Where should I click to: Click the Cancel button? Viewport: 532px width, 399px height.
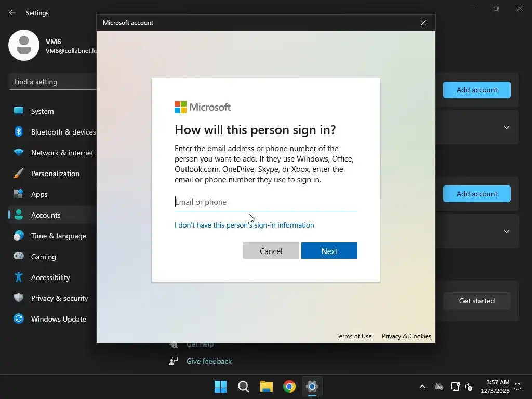(271, 250)
